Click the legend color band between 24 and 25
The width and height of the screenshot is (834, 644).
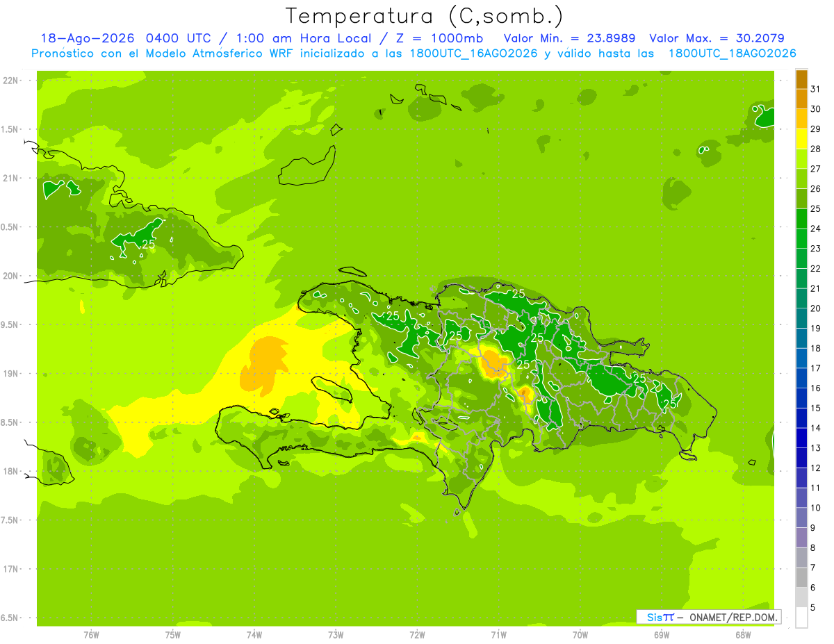[x=801, y=219]
